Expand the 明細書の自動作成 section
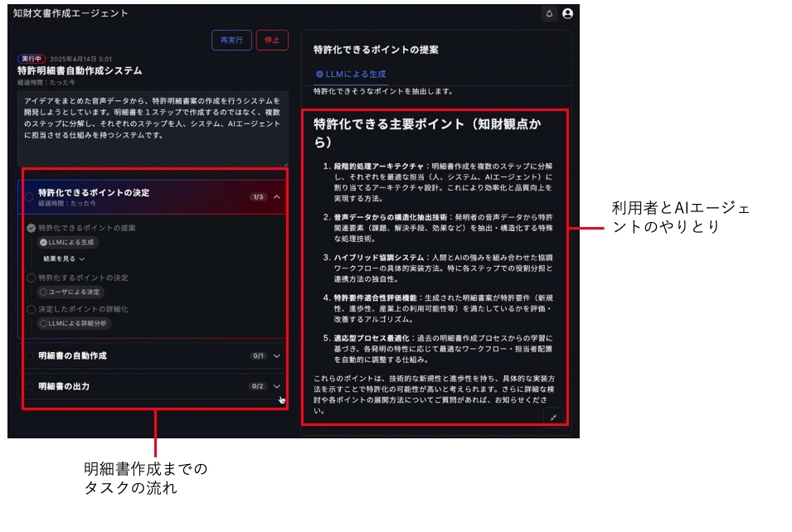Screen dimensions: 792x532 (x=278, y=357)
